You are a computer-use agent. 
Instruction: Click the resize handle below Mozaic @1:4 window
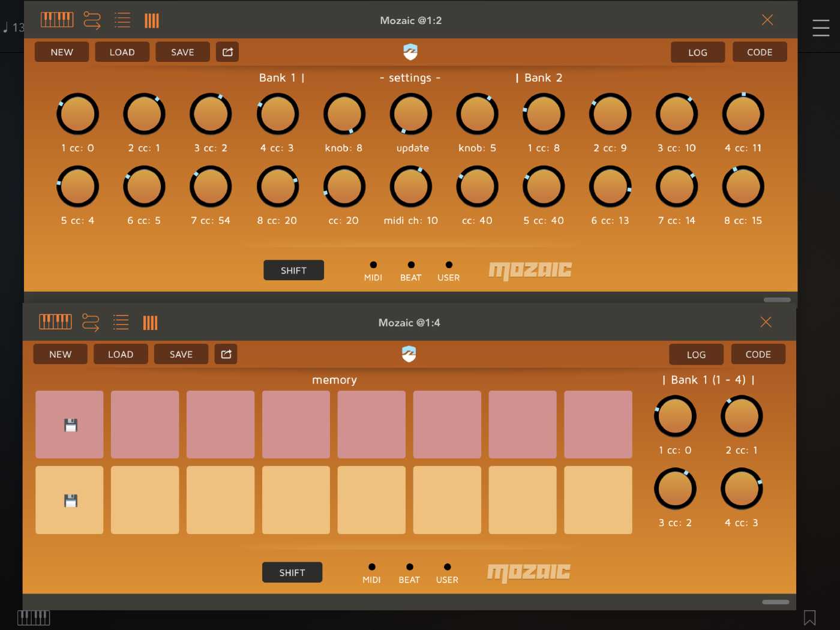[776, 602]
